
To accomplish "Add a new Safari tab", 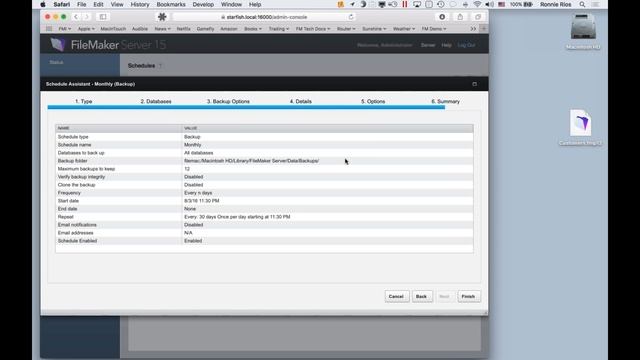I will [484, 29].
